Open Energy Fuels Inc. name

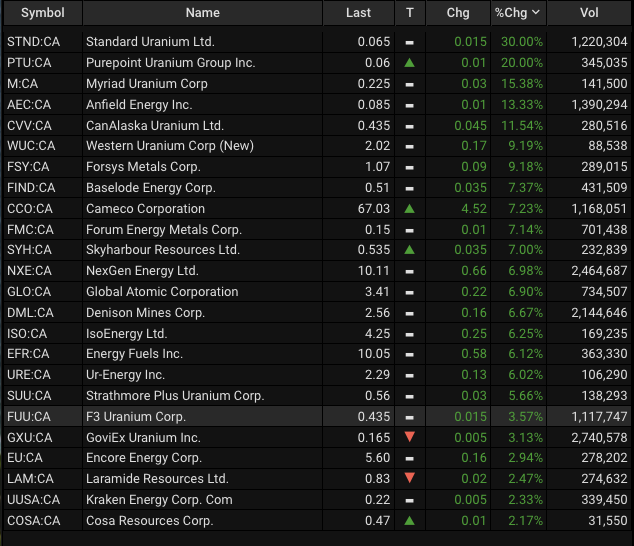click(x=134, y=354)
